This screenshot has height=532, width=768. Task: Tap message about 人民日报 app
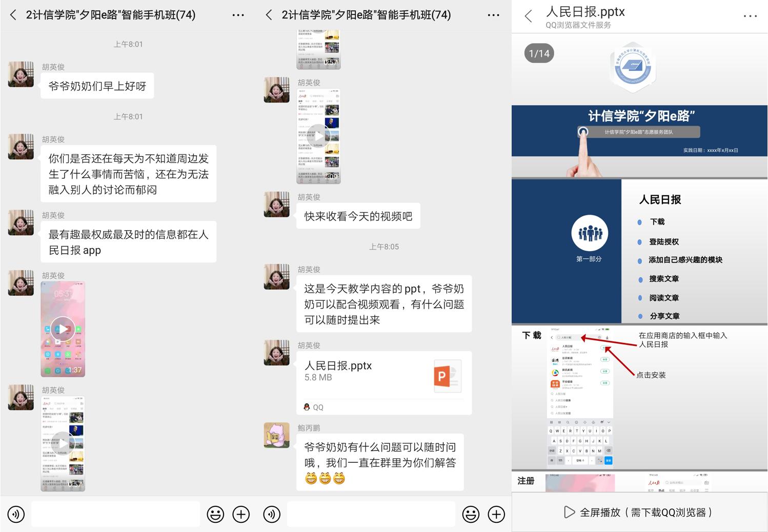[x=129, y=242]
